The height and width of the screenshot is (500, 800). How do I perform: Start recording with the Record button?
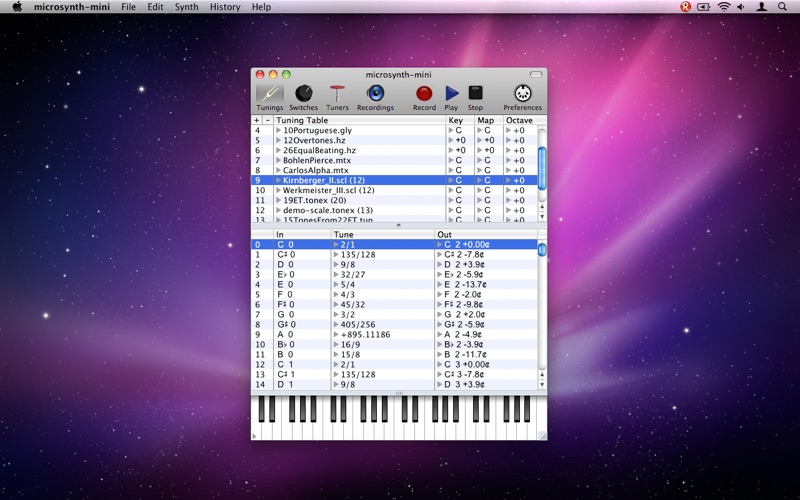pos(424,93)
